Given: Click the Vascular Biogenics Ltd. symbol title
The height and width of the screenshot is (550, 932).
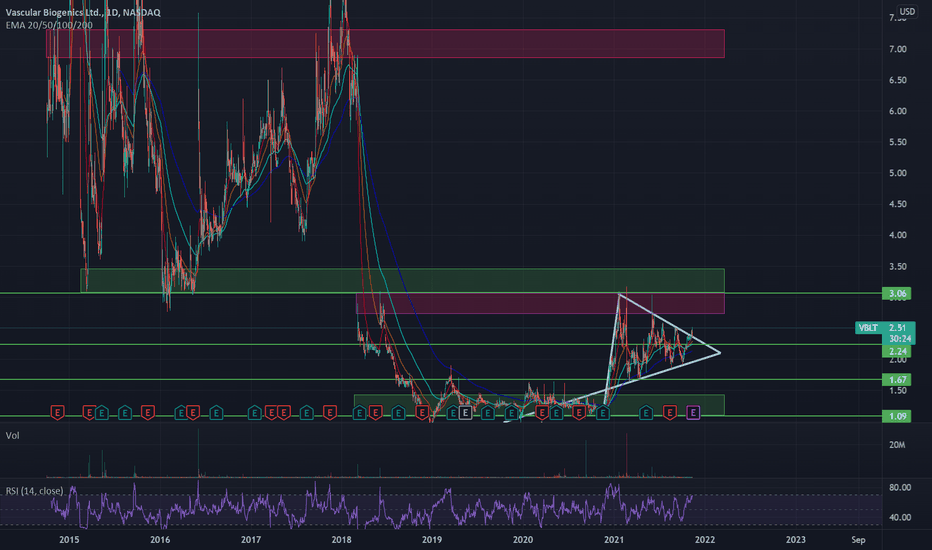Looking at the screenshot, I should 83,12.
